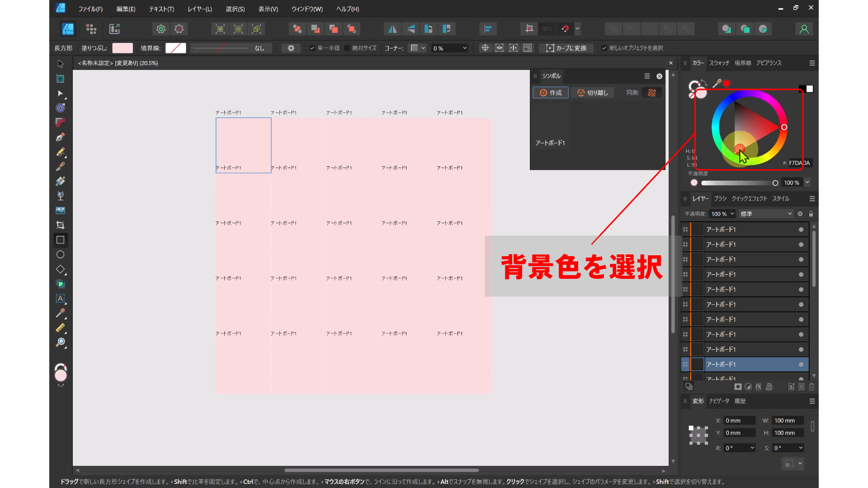Image resolution: width=868 pixels, height=488 pixels.
Task: Click the 作成 button in Symbols panel
Action: coord(550,92)
